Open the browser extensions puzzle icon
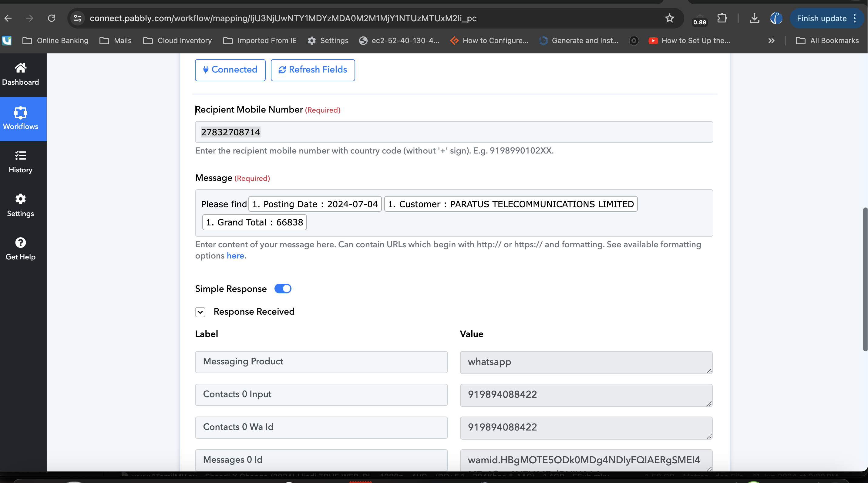 pos(722,18)
